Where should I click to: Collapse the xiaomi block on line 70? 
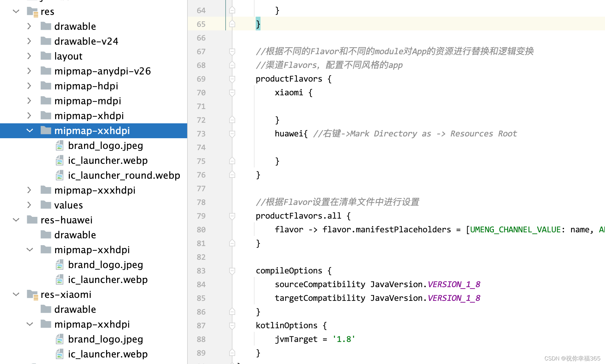(x=232, y=93)
